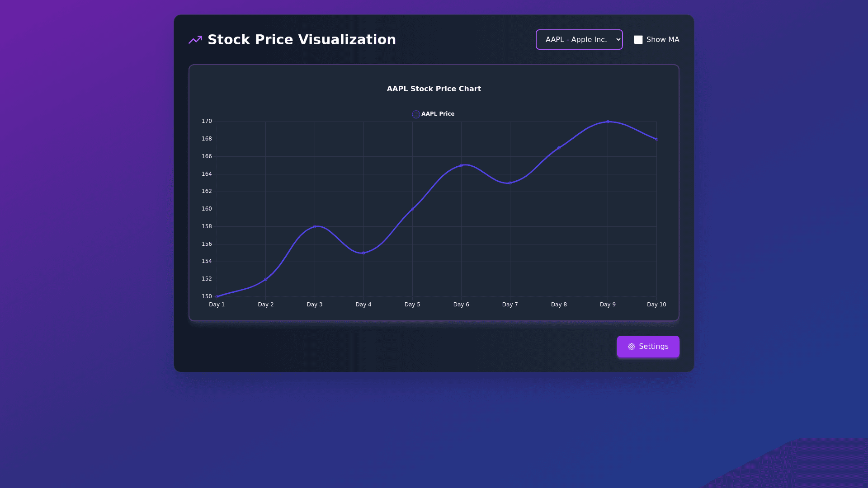
Task: Click the Day 3 data point at 158
Action: tap(315, 226)
